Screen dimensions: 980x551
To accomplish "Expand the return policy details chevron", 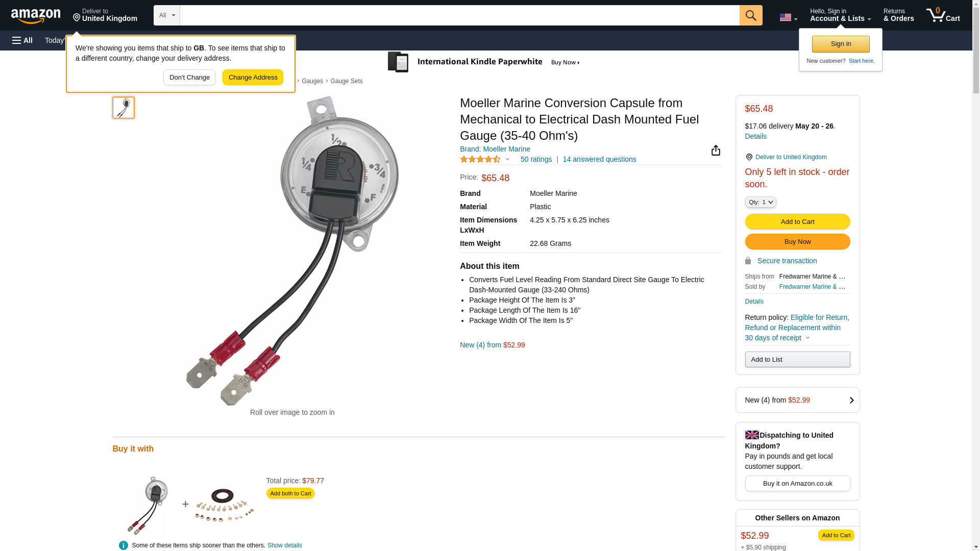I will point(807,338).
